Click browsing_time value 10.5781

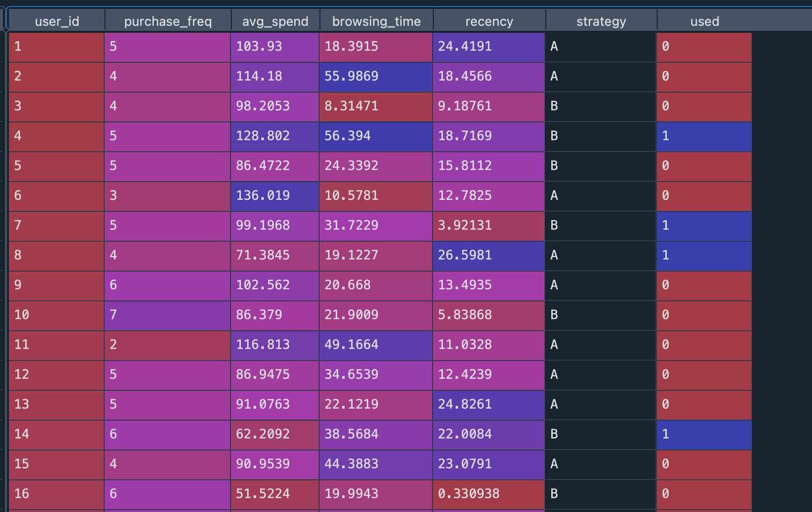click(376, 196)
